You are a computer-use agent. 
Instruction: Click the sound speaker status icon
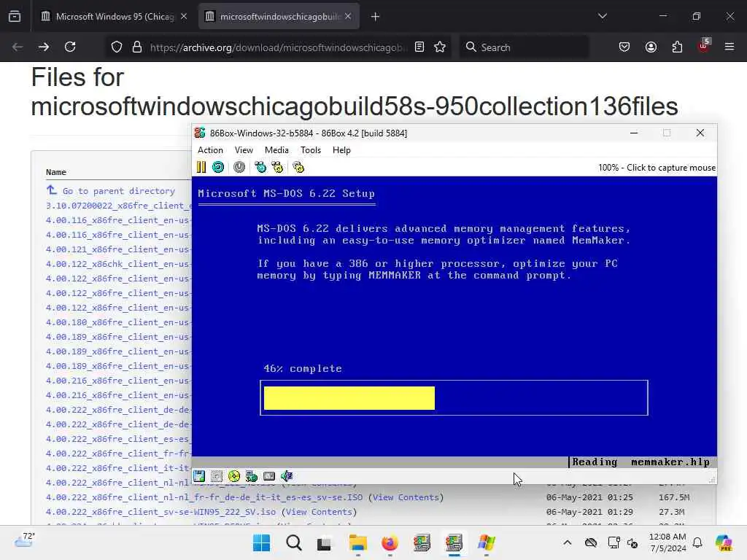(x=287, y=476)
